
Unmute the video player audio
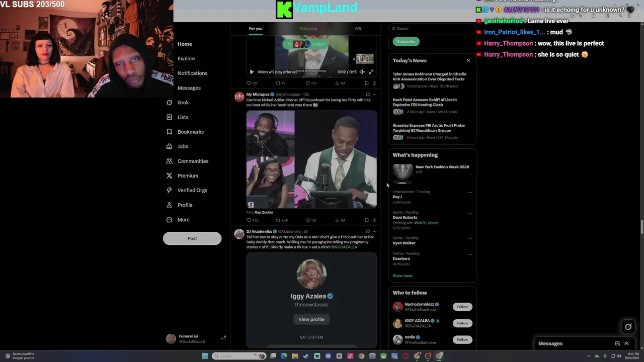point(362,72)
